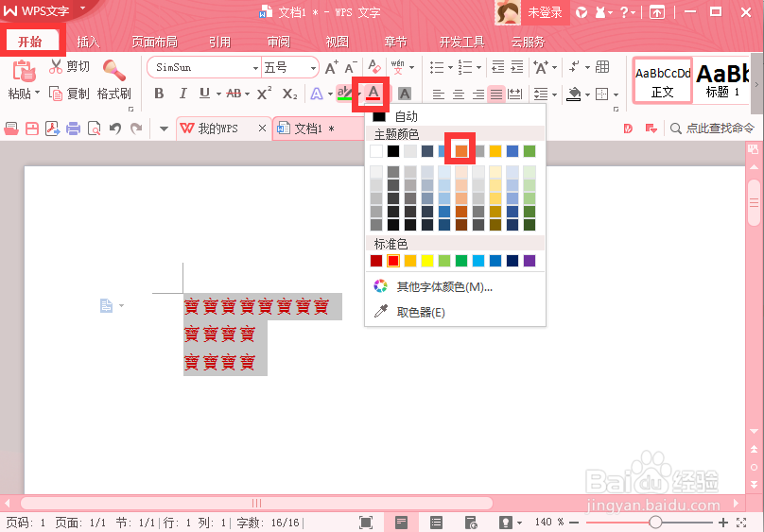764x532 pixels.
Task: Click the bulleted list icon
Action: tap(437, 67)
